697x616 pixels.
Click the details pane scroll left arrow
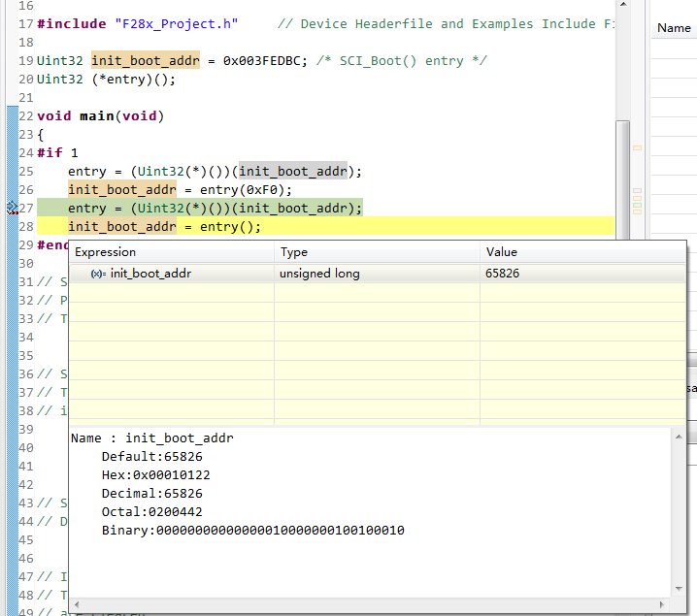(77, 604)
